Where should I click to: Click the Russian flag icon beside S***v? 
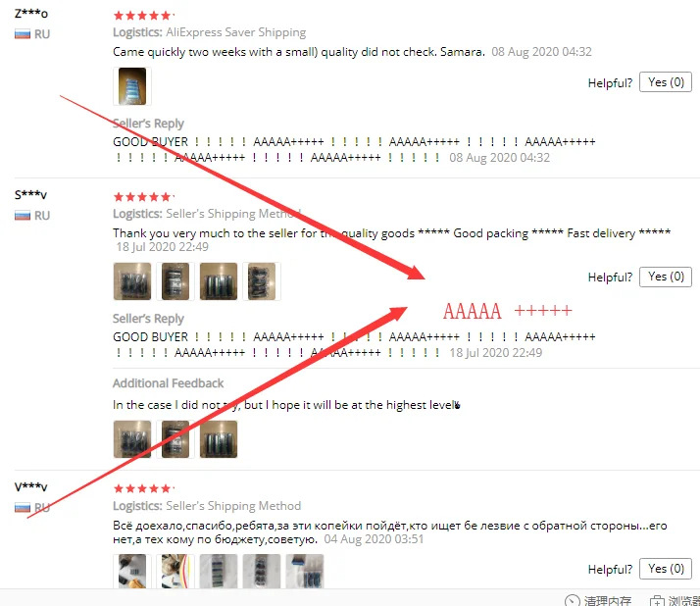coord(23,216)
